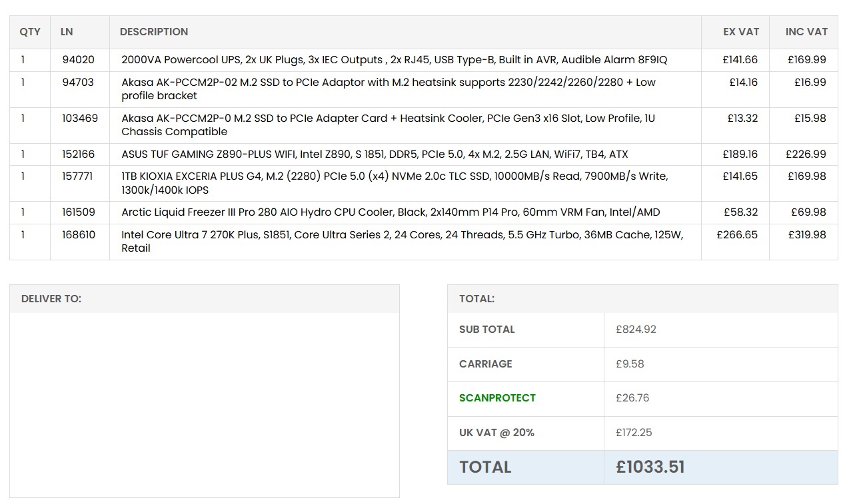
Task: Click the £141.66 ex VAT price
Action: pyautogui.click(x=740, y=60)
